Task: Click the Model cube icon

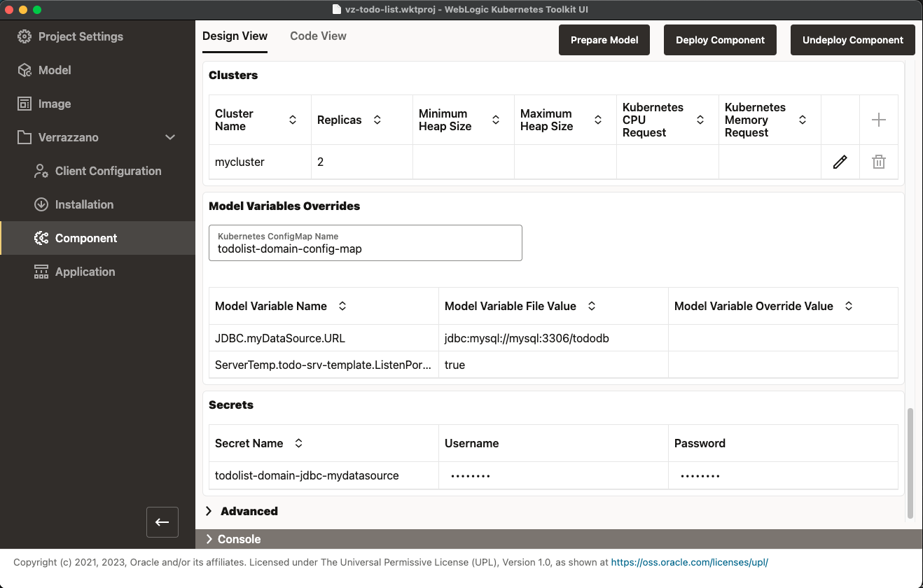Action: 25,70
